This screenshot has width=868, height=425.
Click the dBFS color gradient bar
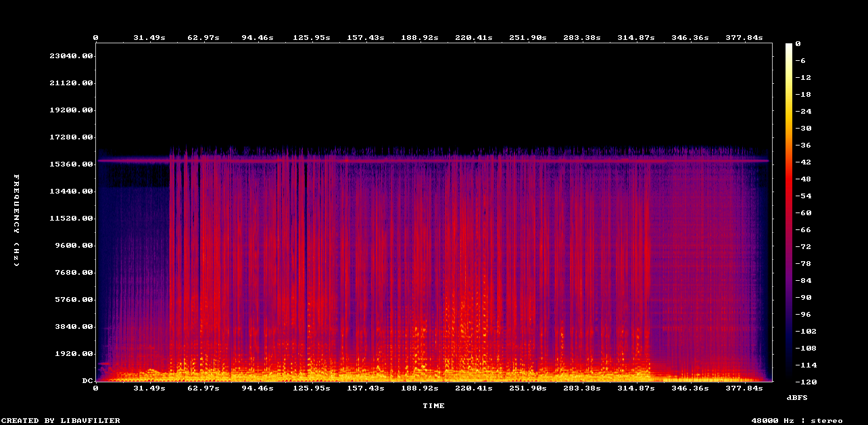[788, 212]
